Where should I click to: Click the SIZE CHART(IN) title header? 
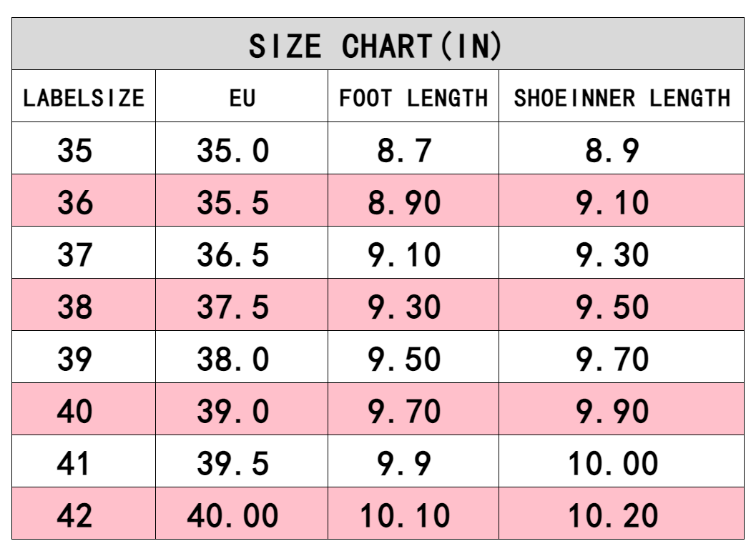click(377, 46)
